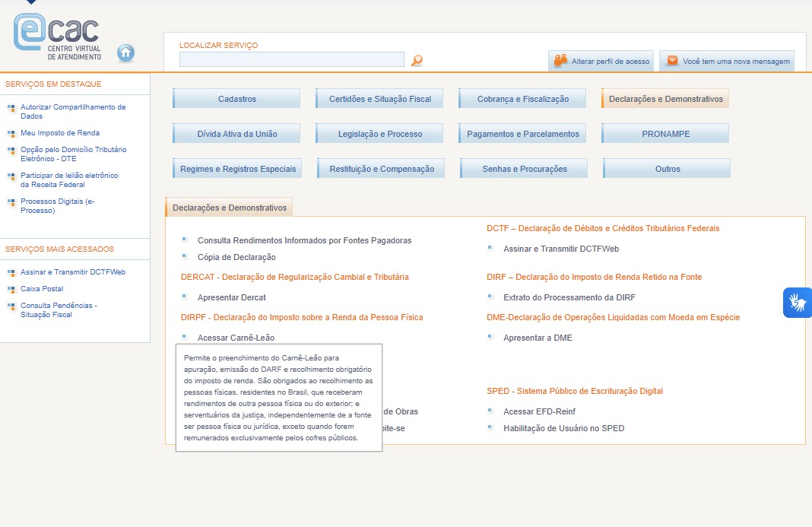The height and width of the screenshot is (527, 812).
Task: Click the e-CAC logo
Action: (57, 36)
